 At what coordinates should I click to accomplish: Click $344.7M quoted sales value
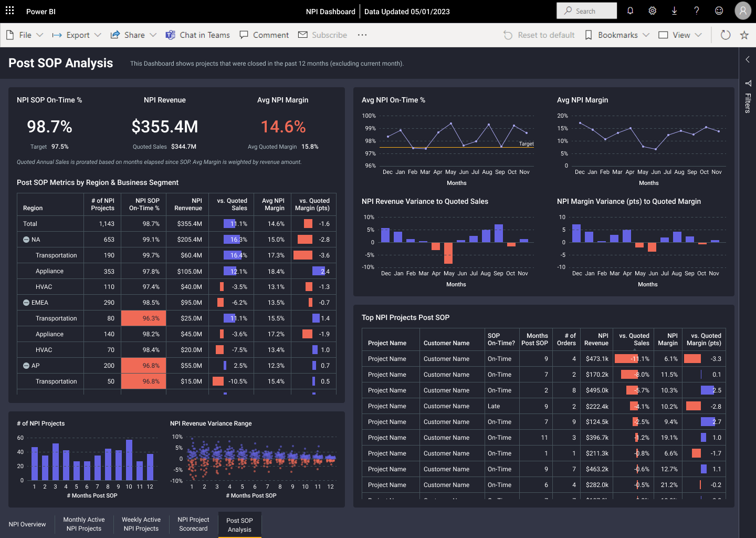[x=184, y=147]
